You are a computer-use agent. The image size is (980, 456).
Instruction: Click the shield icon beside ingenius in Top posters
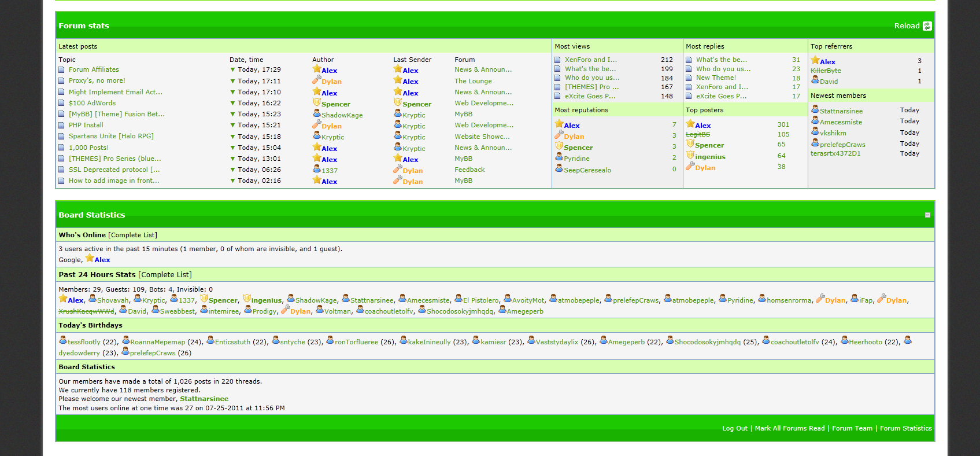point(690,155)
